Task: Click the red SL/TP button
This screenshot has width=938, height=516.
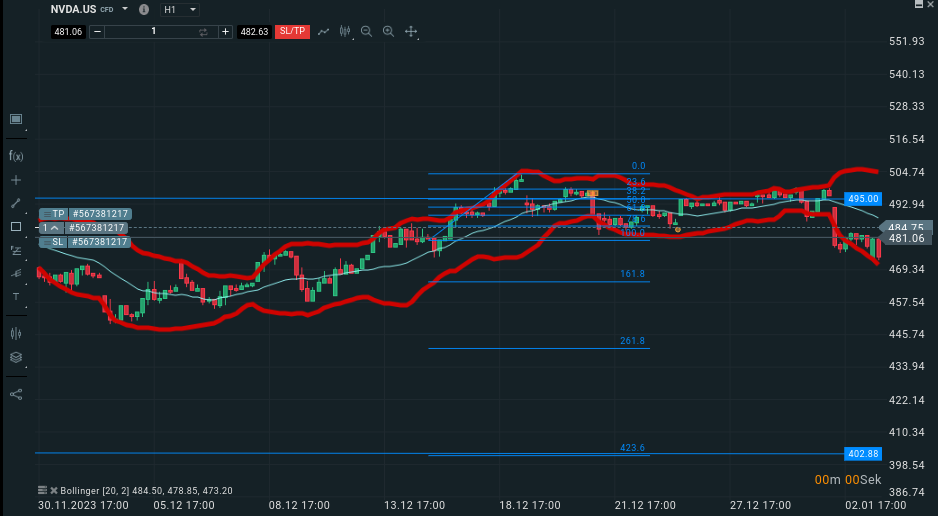Action: [x=293, y=32]
